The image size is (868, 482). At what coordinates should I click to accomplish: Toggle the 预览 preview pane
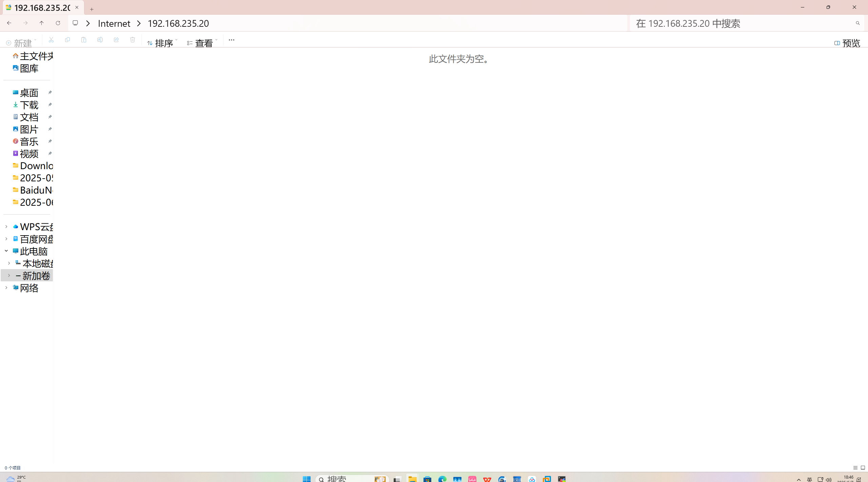[x=847, y=43]
